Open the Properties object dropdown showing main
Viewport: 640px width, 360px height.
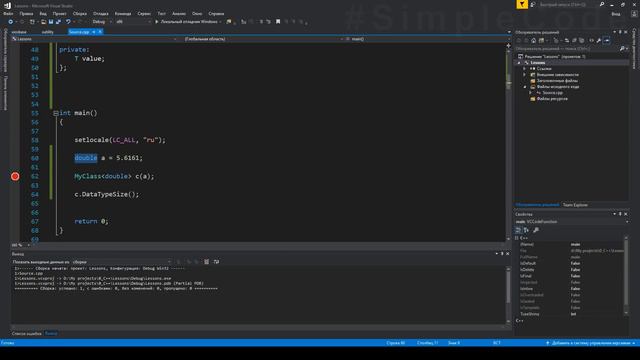(x=571, y=222)
